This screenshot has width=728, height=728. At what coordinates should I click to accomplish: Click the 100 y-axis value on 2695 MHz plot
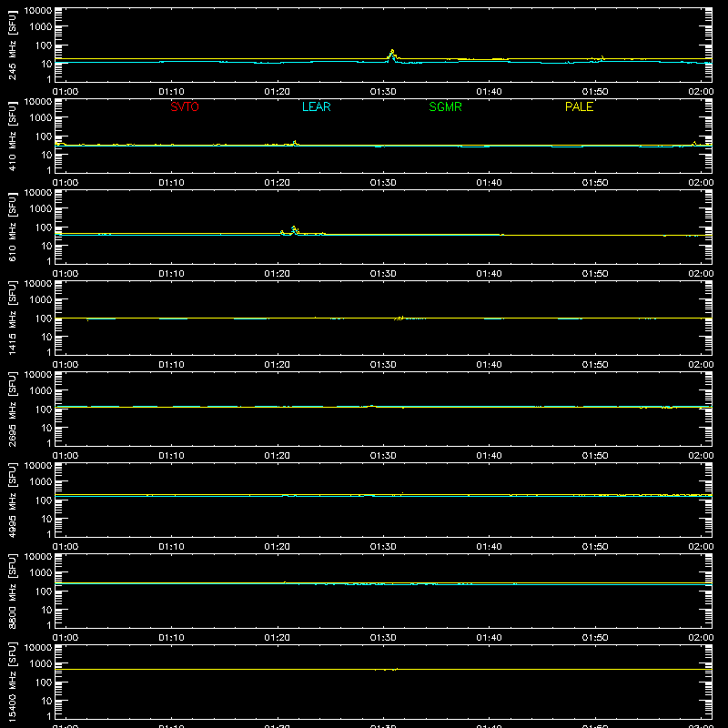click(44, 409)
